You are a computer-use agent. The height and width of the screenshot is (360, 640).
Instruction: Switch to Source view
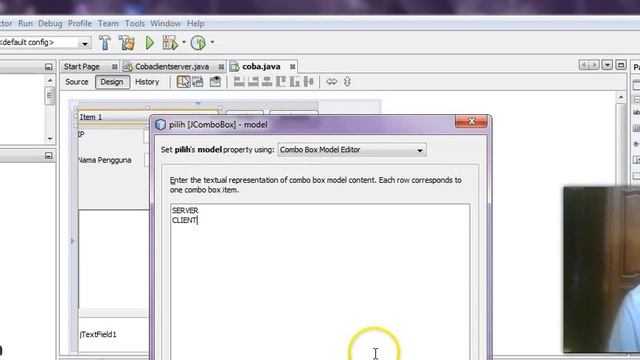(x=77, y=82)
